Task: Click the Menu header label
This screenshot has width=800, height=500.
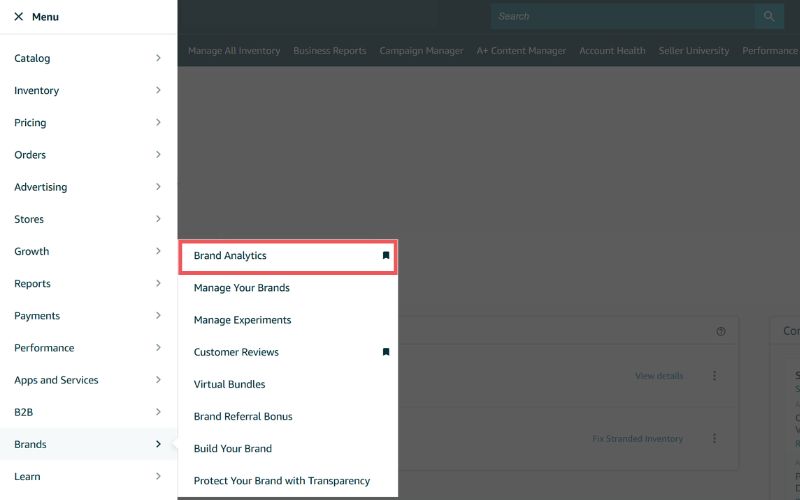Action: pyautogui.click(x=45, y=17)
